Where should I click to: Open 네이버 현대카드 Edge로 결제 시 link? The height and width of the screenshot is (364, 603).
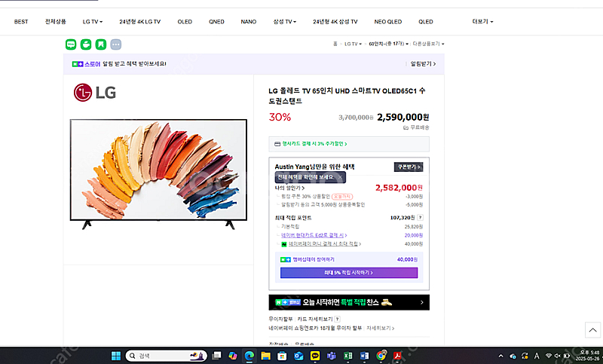[x=314, y=235]
